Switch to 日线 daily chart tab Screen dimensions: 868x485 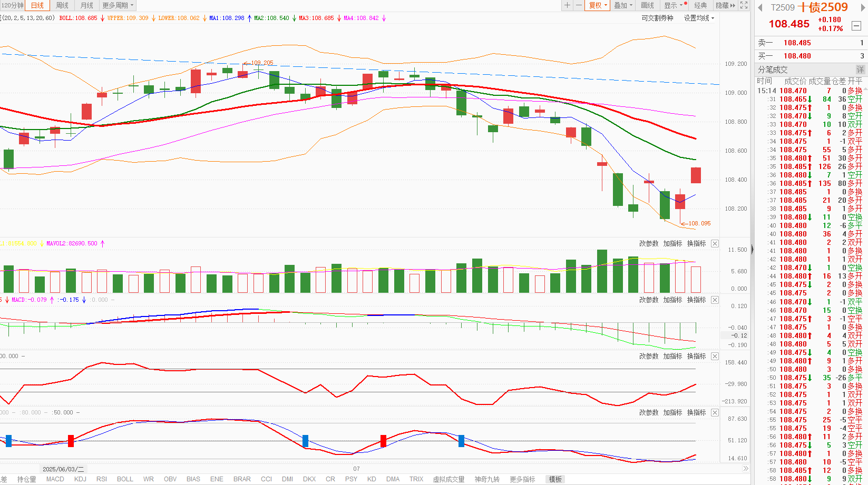(x=37, y=5)
